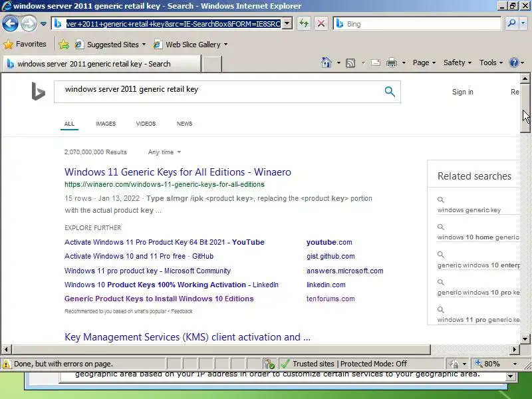Open Generic Product Keys to Install Windows 10

159,299
